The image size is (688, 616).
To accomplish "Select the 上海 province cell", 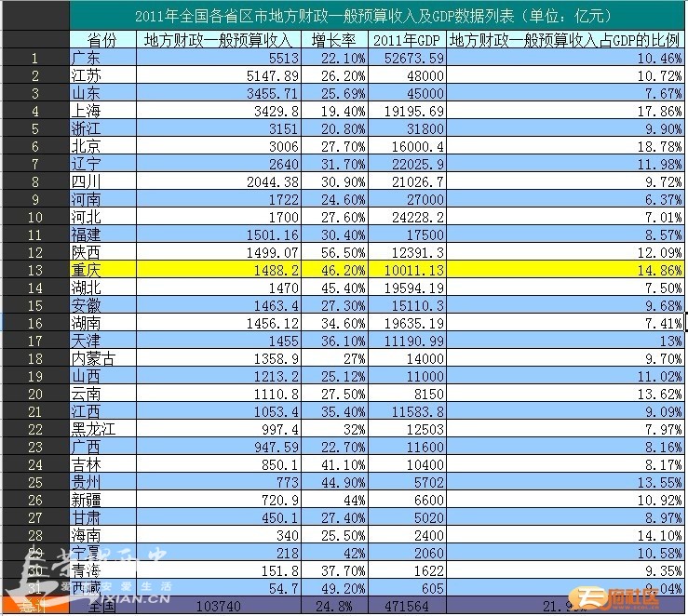I will [x=102, y=112].
